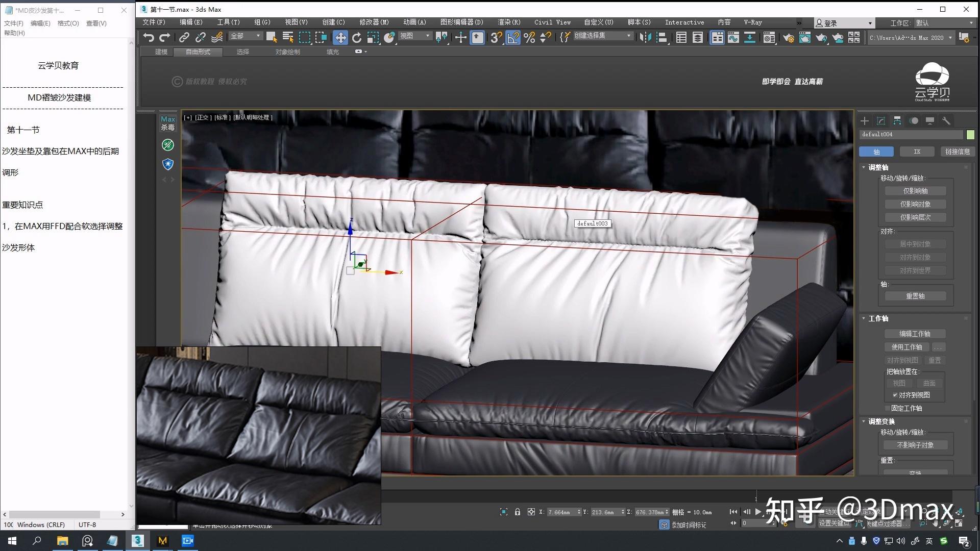
Task: Click the IK button
Action: 917,152
